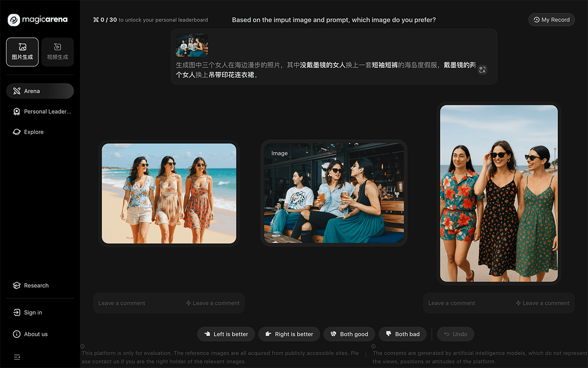Select the right generated beach image
The image size is (588, 368).
(x=498, y=193)
